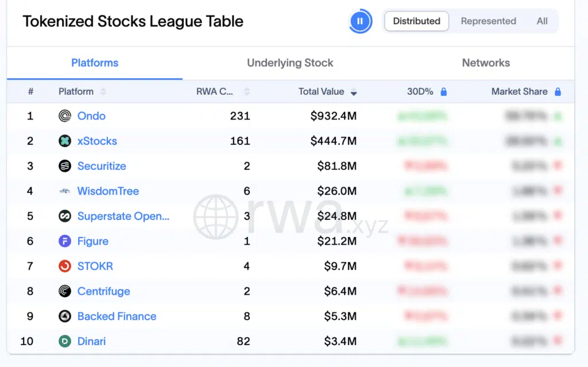Click Backed Finance's total value $5.3M

click(x=340, y=316)
